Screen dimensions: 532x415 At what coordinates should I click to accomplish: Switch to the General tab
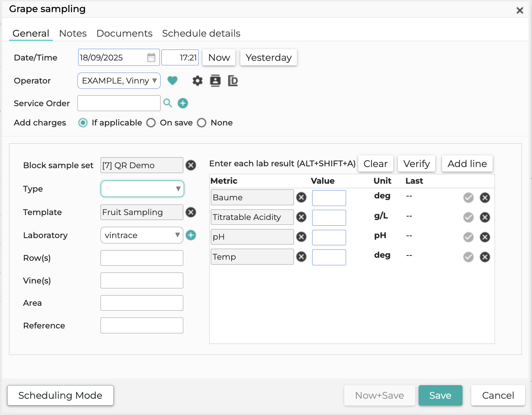(x=31, y=33)
